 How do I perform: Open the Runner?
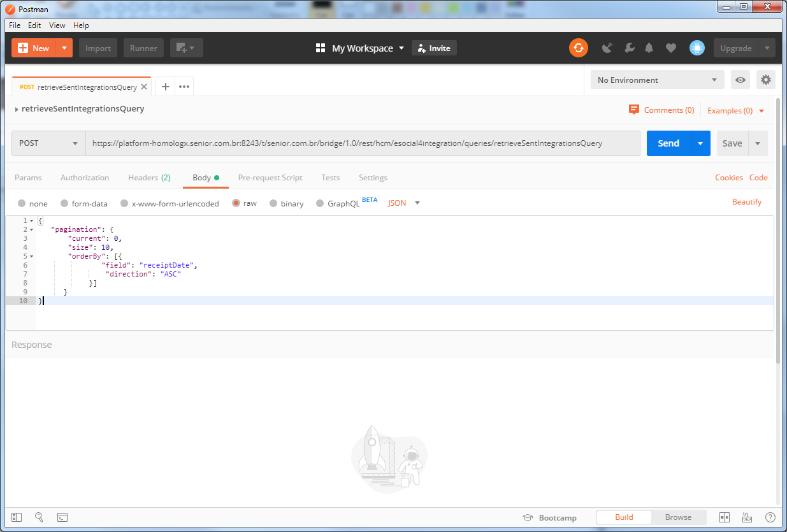coord(144,48)
